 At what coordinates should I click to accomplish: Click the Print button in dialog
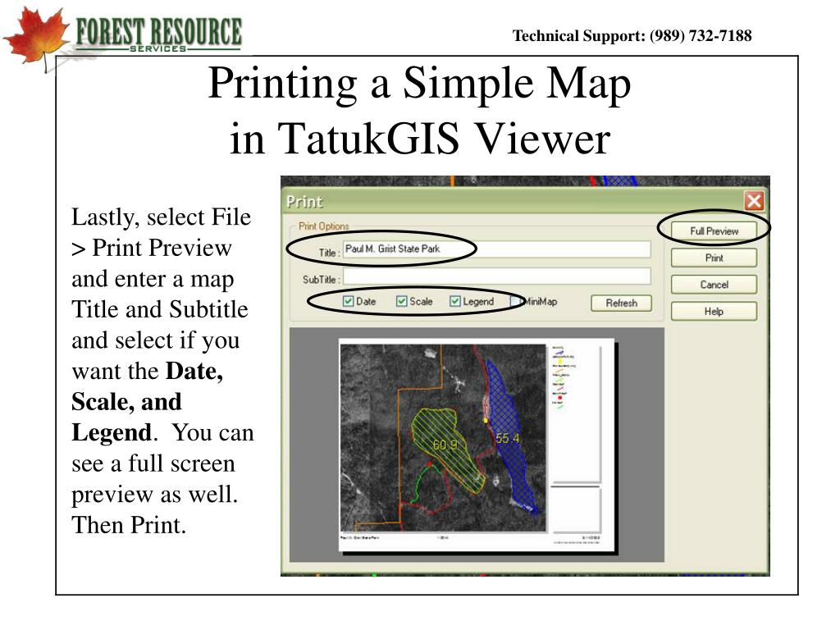point(714,258)
